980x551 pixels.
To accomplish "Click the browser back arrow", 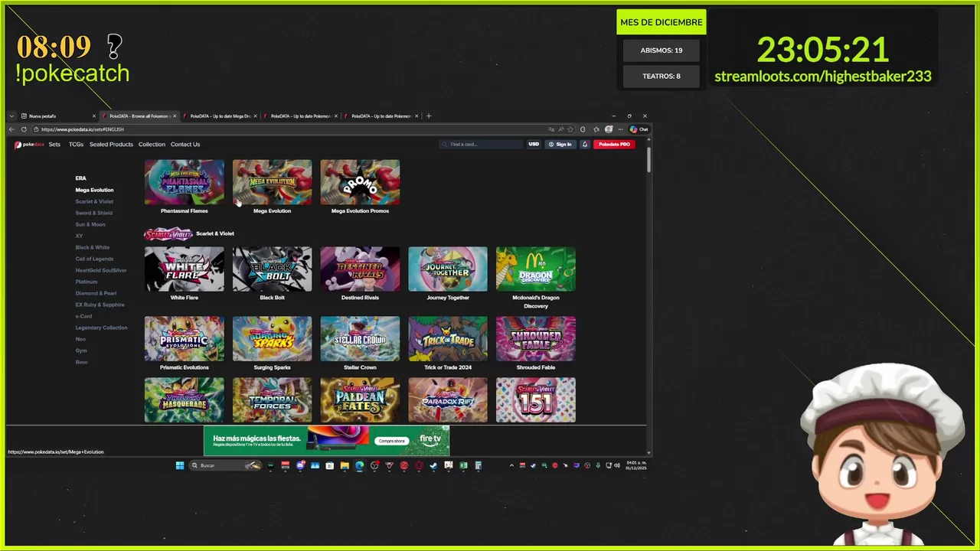I will tap(11, 129).
